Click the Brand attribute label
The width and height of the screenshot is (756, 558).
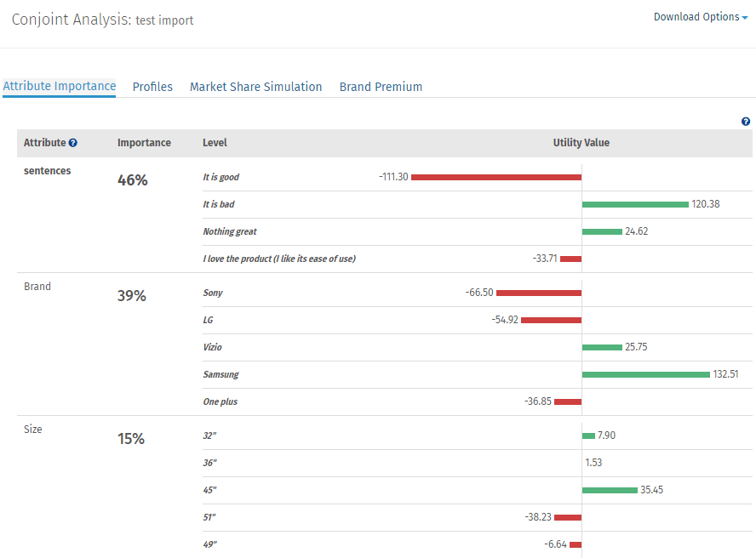tap(37, 287)
